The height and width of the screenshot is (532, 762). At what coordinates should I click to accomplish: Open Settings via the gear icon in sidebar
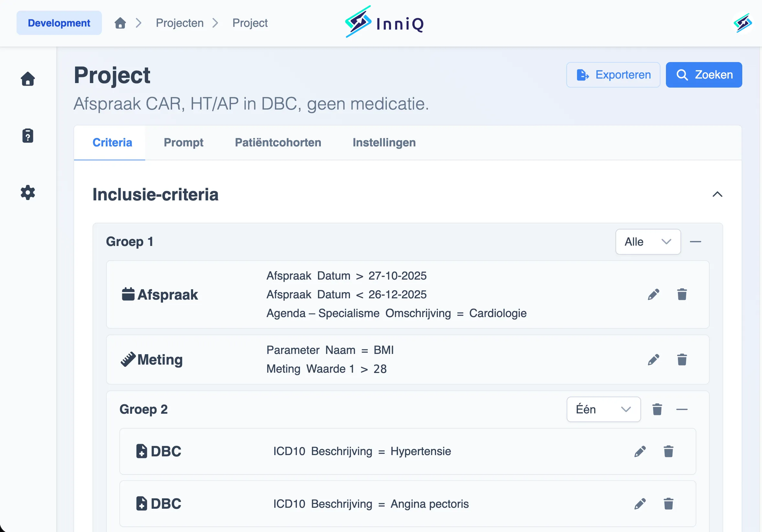[27, 193]
